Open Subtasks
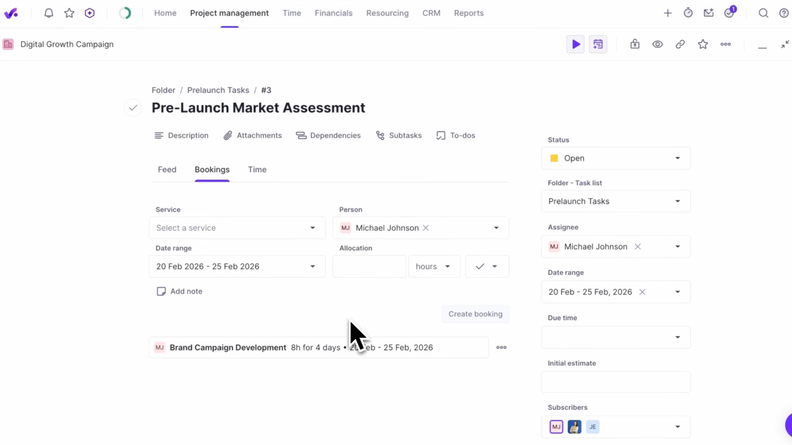The image size is (792, 445). 399,135
